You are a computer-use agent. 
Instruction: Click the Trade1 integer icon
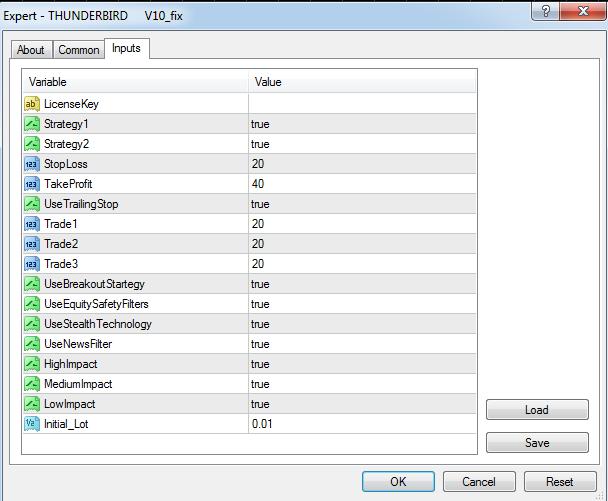click(x=32, y=224)
